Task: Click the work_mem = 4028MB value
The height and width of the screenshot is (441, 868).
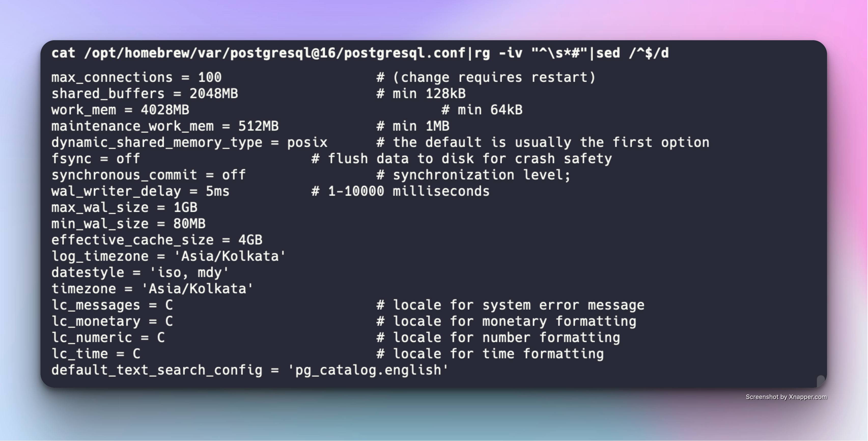Action: [x=120, y=110]
